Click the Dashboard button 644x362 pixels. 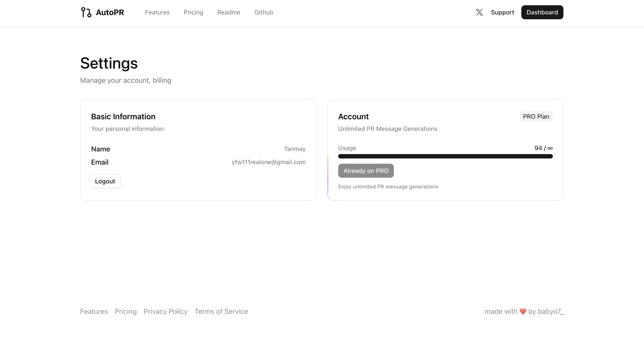(x=542, y=12)
